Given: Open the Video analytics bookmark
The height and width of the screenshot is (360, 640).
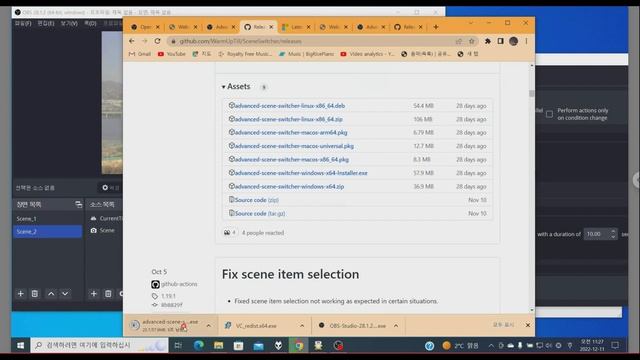Looking at the screenshot, I should click(x=367, y=54).
